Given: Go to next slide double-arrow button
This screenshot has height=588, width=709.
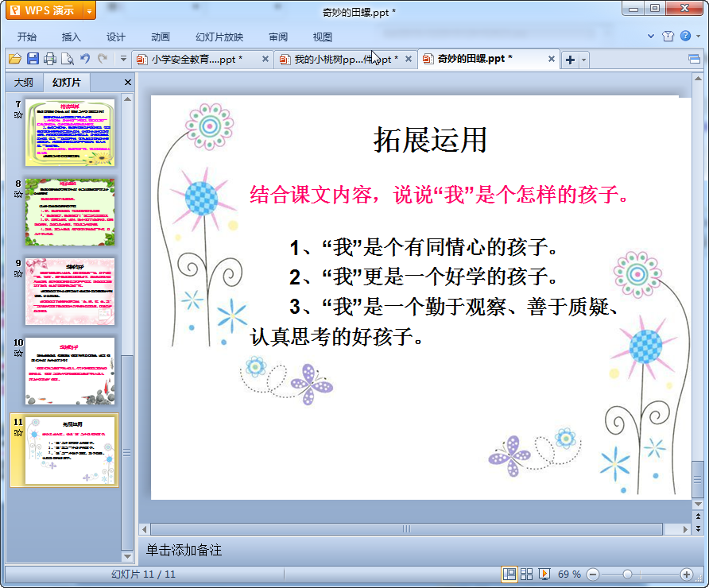Looking at the screenshot, I should click(698, 528).
